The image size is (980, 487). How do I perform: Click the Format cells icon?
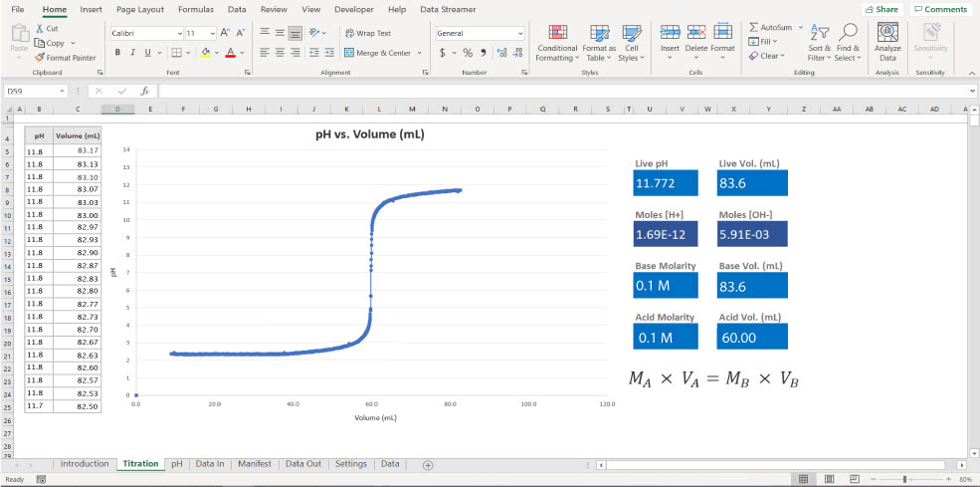click(722, 33)
